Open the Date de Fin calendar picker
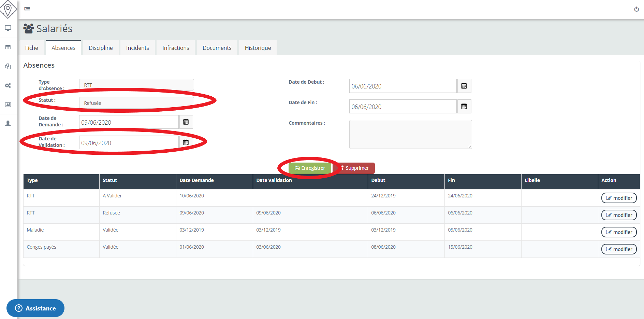The image size is (644, 319). point(464,107)
